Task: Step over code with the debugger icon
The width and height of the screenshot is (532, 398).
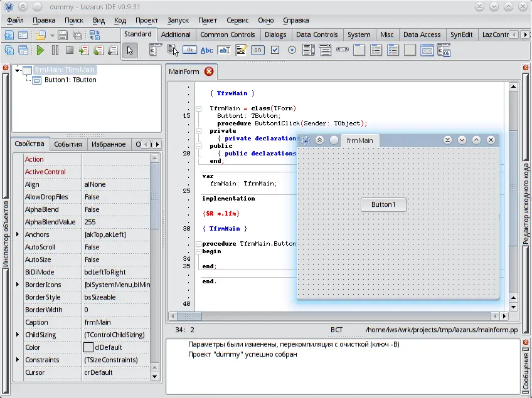Action: [x=98, y=51]
